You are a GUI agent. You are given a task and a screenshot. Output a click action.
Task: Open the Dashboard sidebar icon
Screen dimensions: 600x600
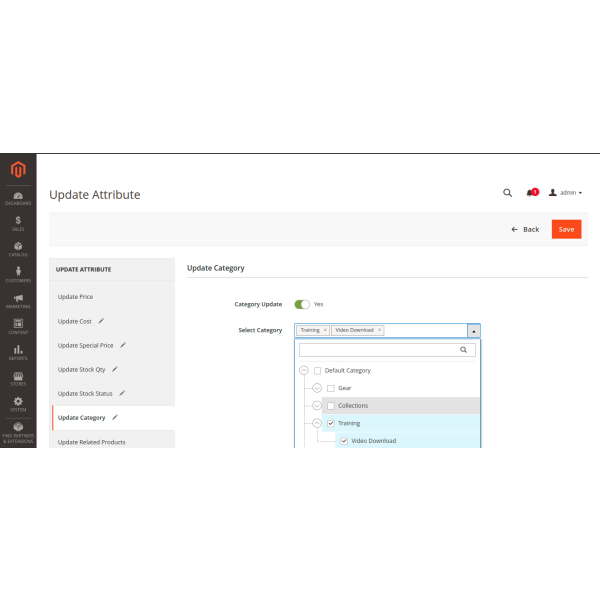click(18, 197)
